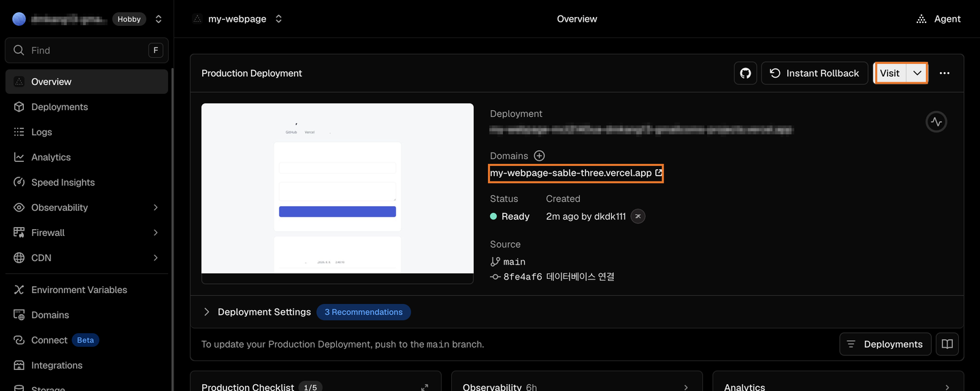Open Analytics in the sidebar
The width and height of the screenshot is (980, 391).
[86, 157]
